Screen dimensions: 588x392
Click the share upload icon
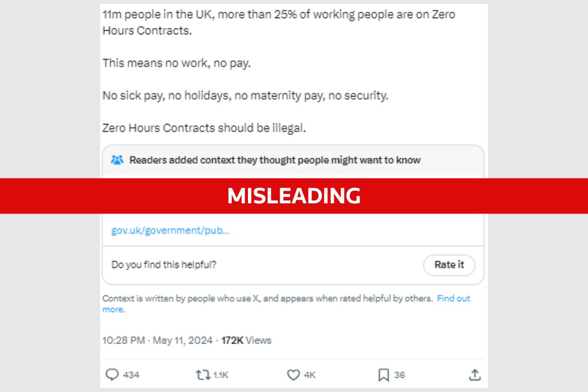tap(474, 375)
